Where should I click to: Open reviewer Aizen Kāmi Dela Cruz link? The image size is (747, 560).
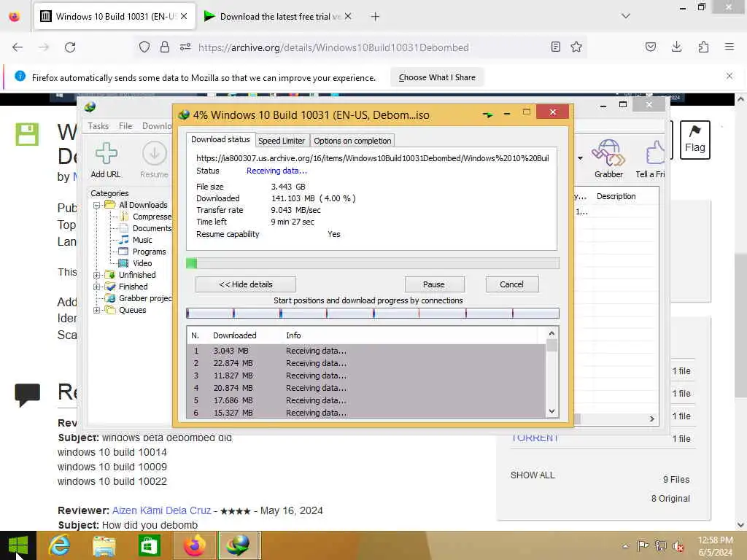pyautogui.click(x=161, y=510)
